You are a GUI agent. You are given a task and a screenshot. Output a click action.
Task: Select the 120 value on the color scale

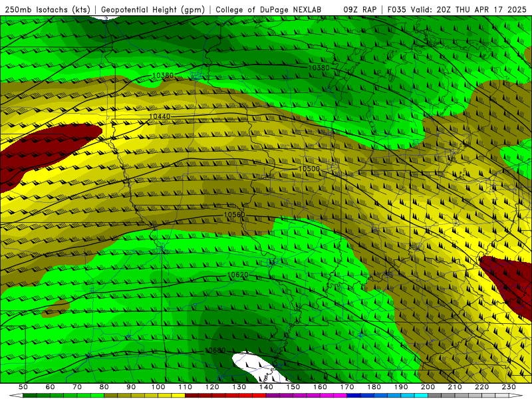212,387
